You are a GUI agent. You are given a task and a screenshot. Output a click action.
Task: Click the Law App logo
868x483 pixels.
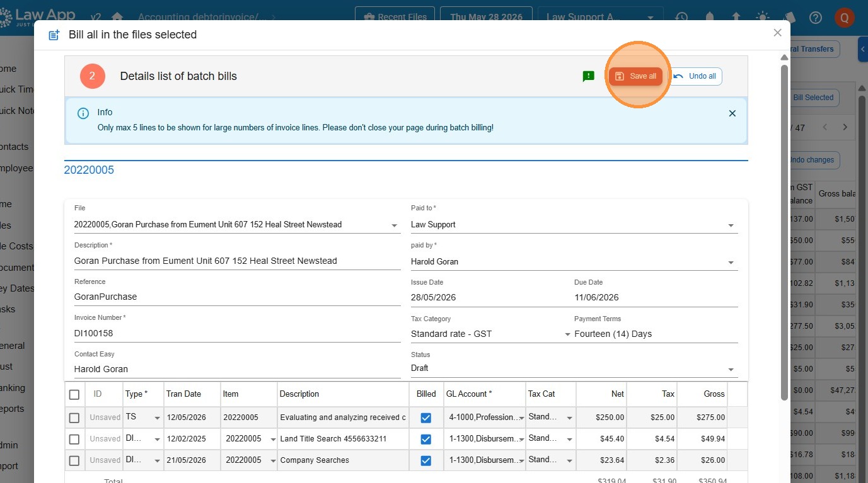pyautogui.click(x=38, y=17)
